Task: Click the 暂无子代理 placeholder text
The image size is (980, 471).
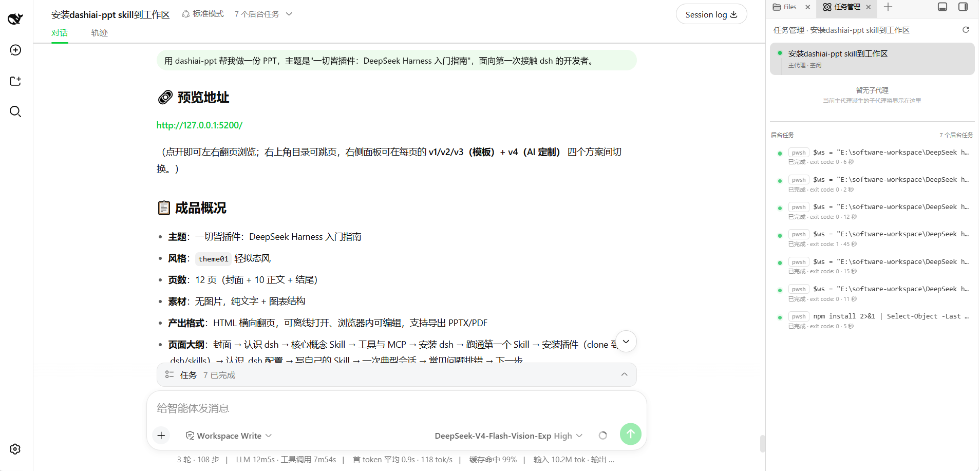Action: tap(872, 90)
